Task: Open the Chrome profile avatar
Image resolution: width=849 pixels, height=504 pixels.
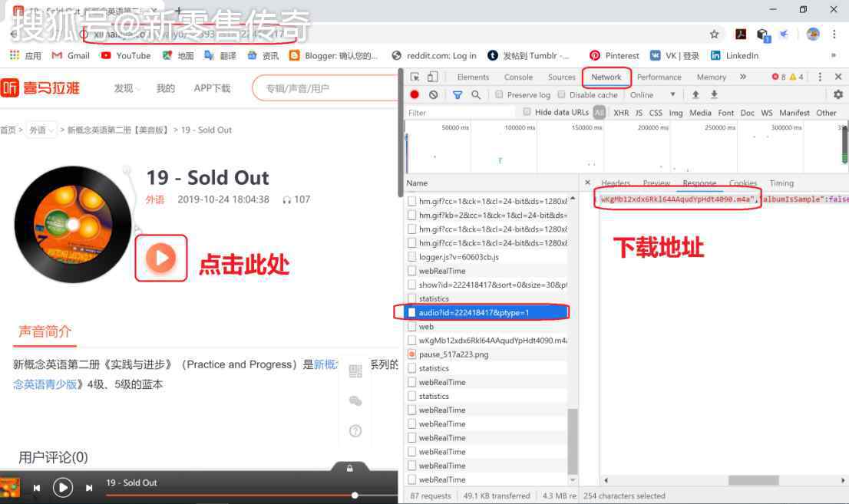Action: click(x=813, y=34)
